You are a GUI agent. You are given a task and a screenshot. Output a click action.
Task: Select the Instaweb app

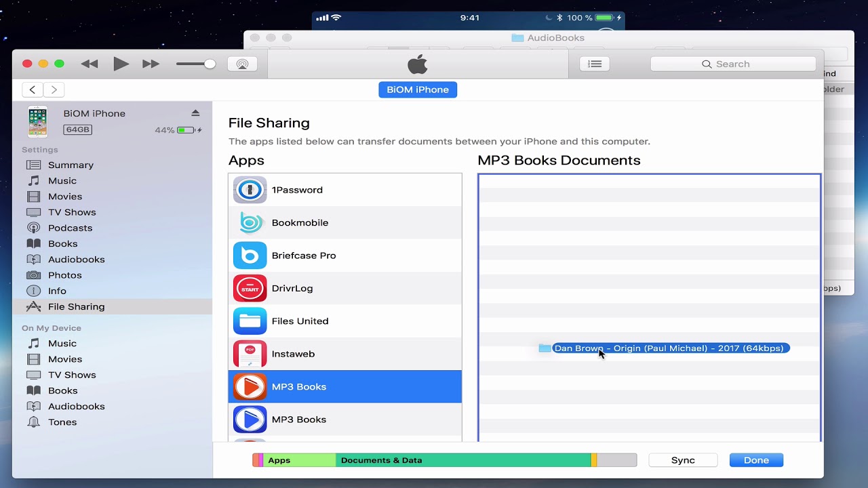pos(345,354)
